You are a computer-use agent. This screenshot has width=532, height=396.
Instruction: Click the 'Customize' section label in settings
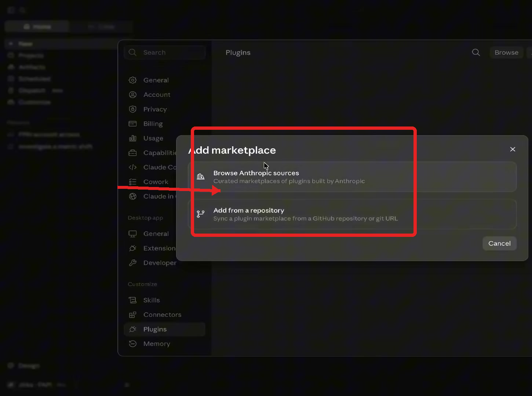coord(142,284)
